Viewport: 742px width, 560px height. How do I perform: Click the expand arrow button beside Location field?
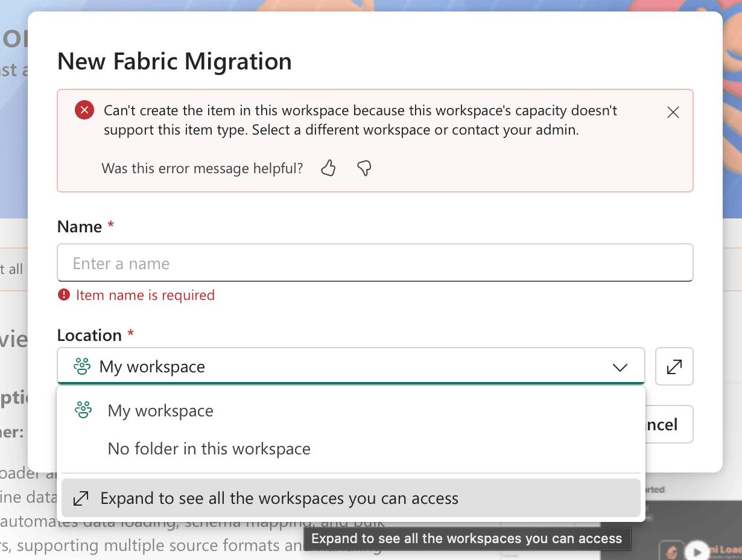[674, 366]
